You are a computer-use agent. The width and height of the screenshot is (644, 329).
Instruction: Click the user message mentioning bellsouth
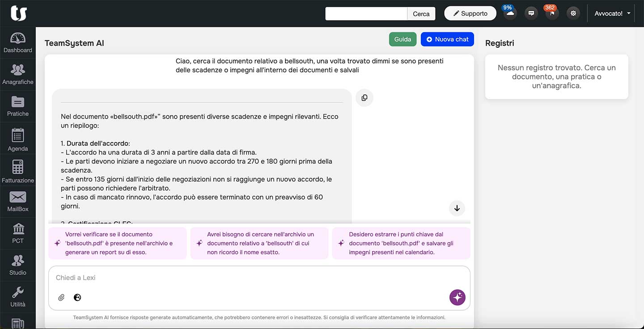pyautogui.click(x=309, y=65)
